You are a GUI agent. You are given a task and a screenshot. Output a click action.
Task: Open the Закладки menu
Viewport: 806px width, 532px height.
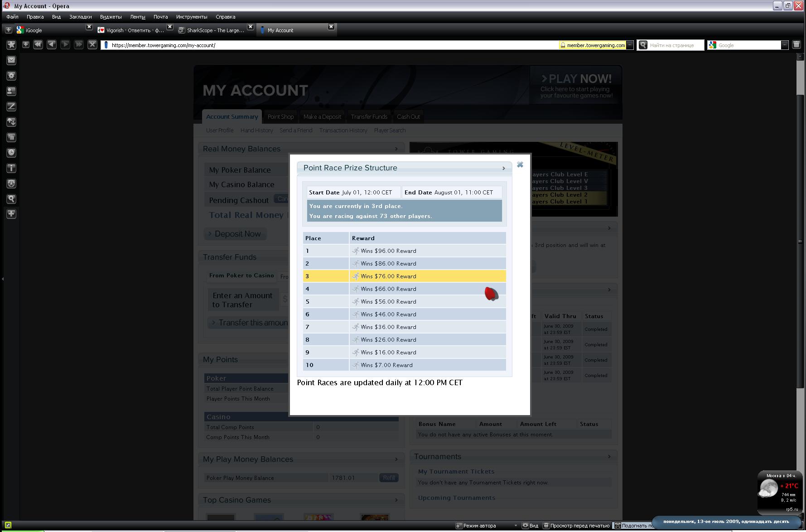click(80, 17)
